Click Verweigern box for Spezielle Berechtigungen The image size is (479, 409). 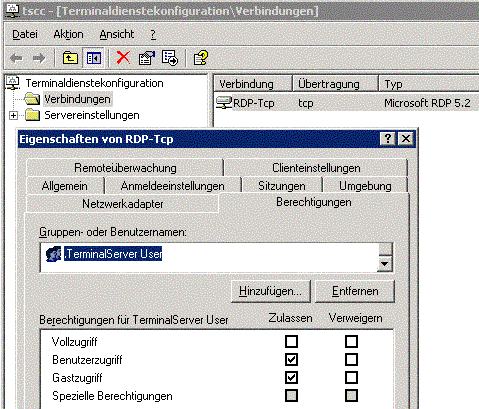(351, 396)
